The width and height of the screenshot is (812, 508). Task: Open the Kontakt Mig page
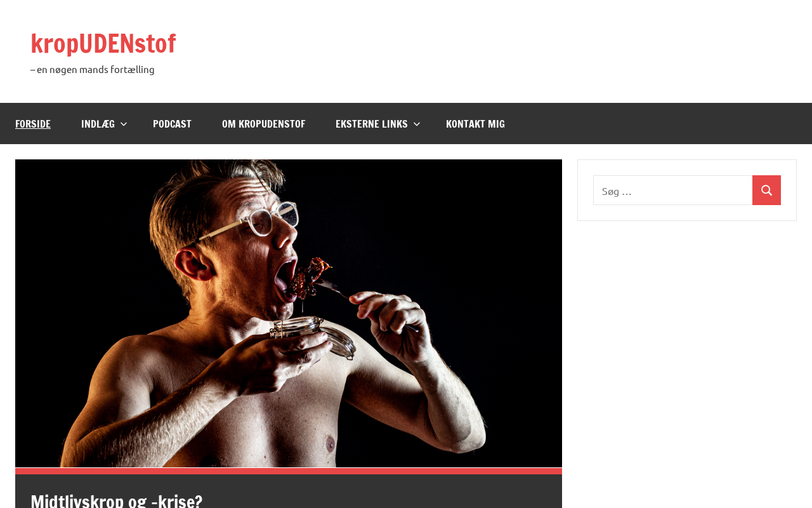[x=475, y=124]
